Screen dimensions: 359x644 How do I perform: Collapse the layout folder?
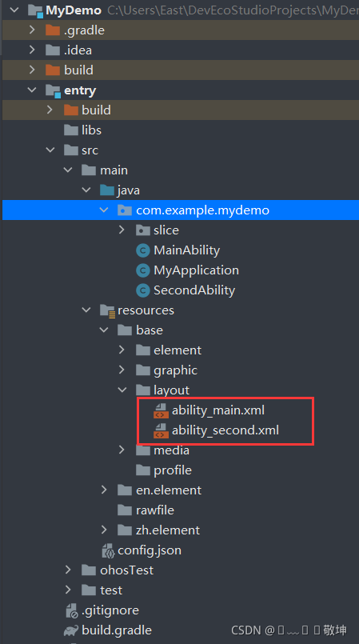click(x=122, y=390)
